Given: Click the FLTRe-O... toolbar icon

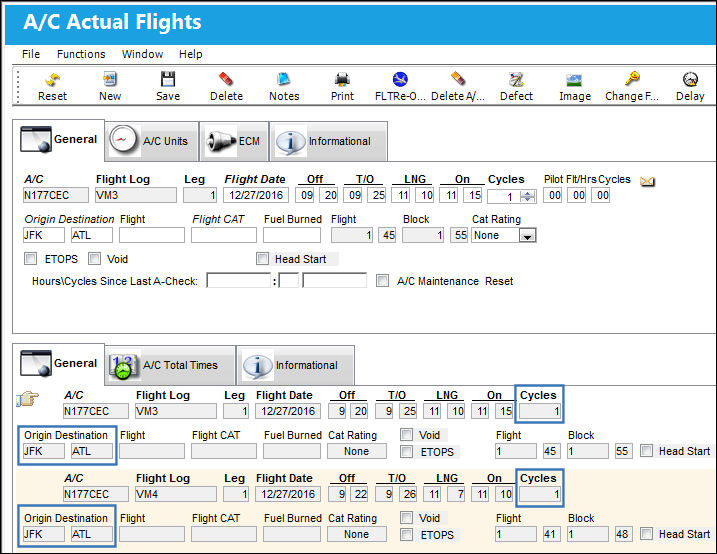Looking at the screenshot, I should [x=400, y=80].
